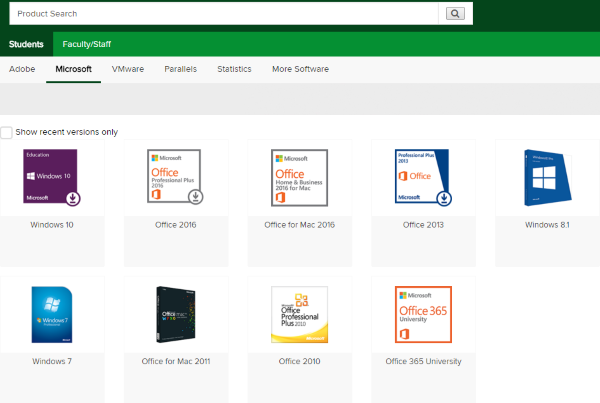Open the VMware category tab
Screen dimensions: 600x403
(128, 69)
